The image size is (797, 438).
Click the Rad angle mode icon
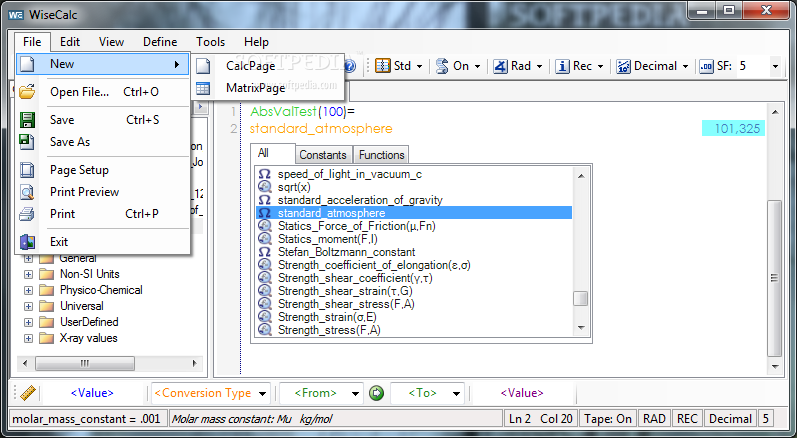[x=500, y=66]
